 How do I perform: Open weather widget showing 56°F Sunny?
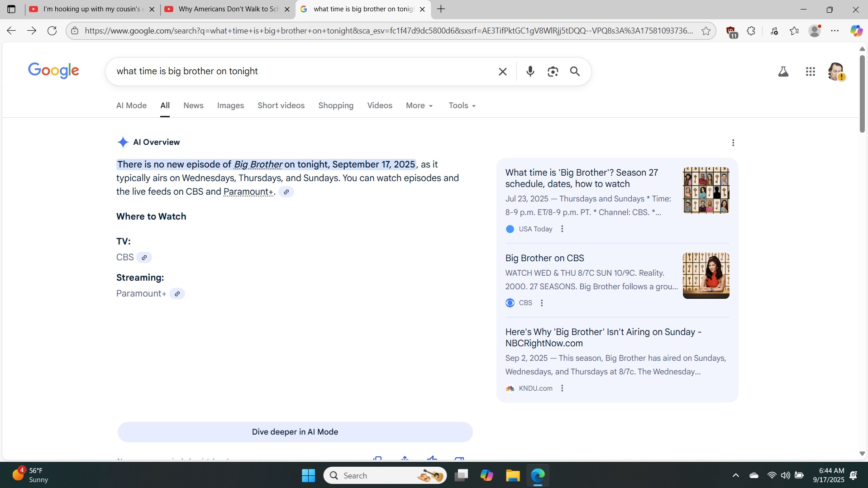(30, 475)
